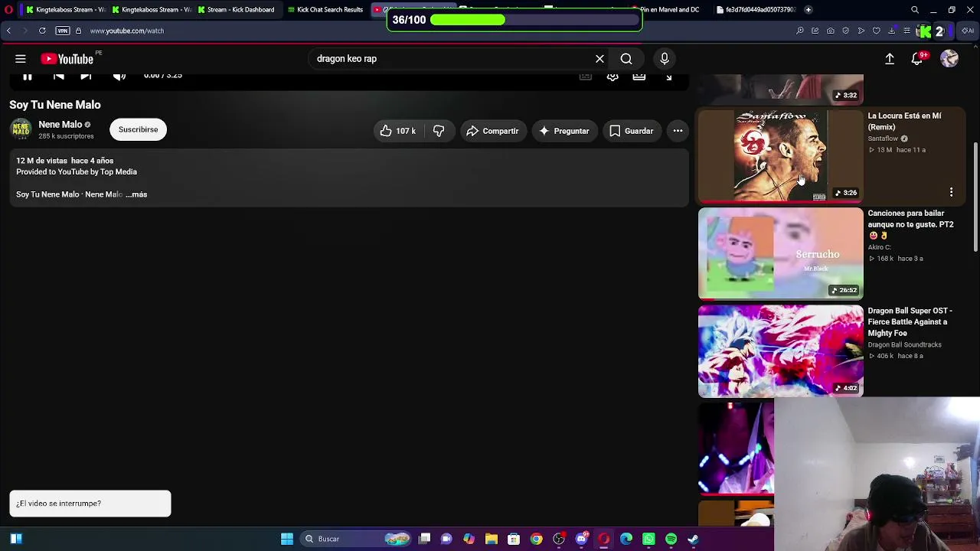The width and height of the screenshot is (980, 551).
Task: Toggle the browser VPN badge
Action: tap(63, 31)
